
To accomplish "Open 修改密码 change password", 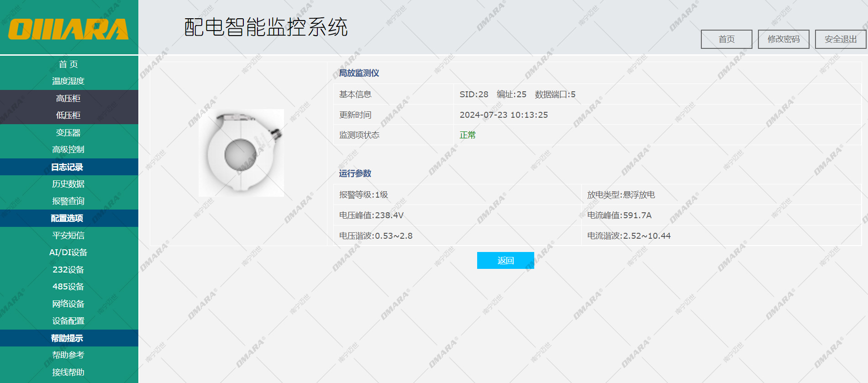I will click(x=783, y=39).
